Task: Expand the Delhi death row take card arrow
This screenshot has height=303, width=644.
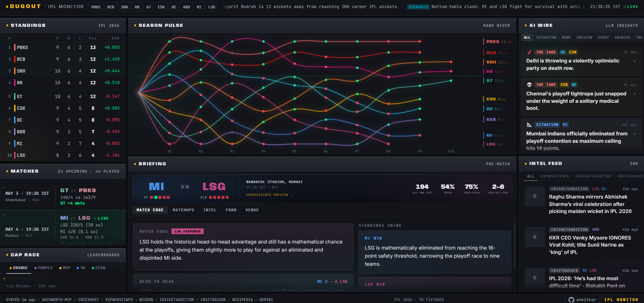Action: tap(635, 61)
